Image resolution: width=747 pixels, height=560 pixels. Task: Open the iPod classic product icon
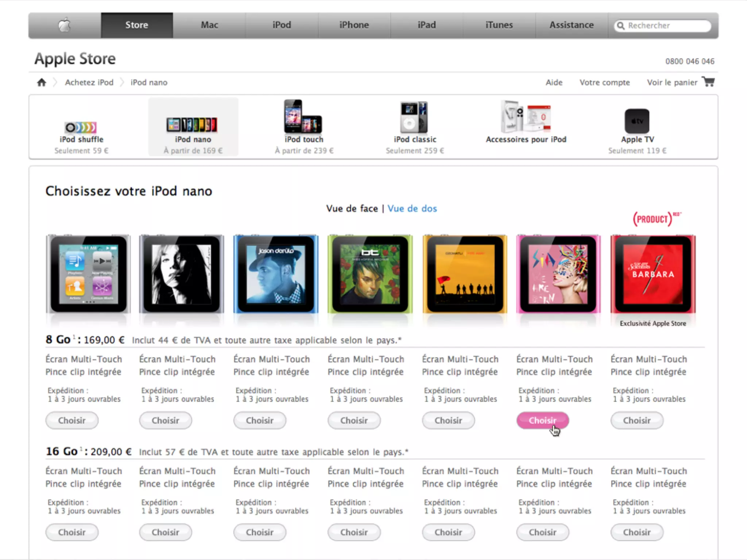click(x=414, y=117)
